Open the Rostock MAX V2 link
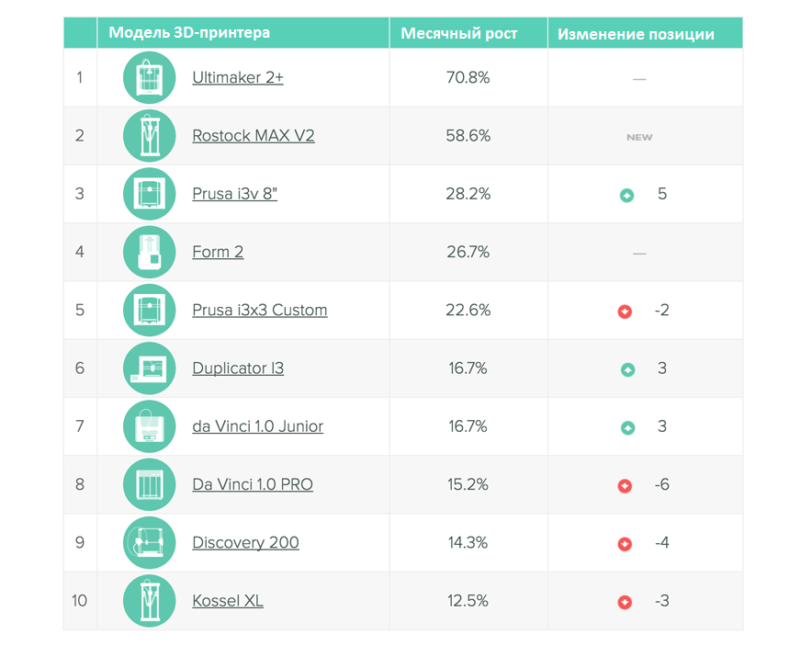The image size is (812, 646). [x=254, y=136]
